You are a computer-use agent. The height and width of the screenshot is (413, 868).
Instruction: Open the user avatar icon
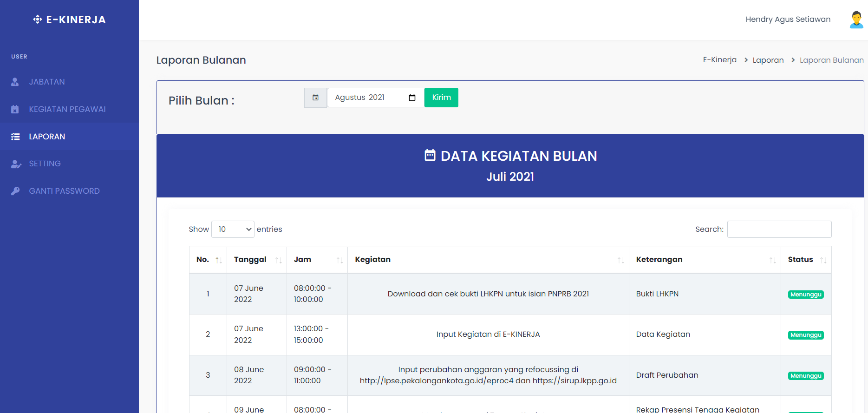click(x=856, y=20)
